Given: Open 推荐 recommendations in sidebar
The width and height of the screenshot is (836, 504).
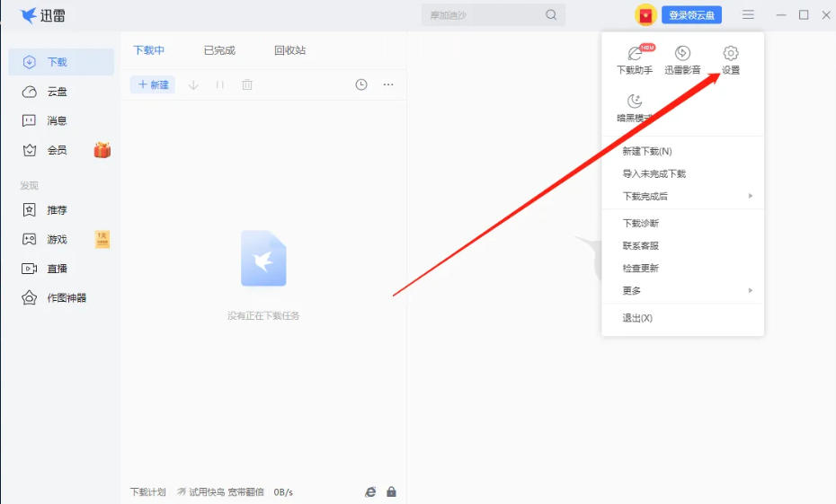Looking at the screenshot, I should point(45,210).
